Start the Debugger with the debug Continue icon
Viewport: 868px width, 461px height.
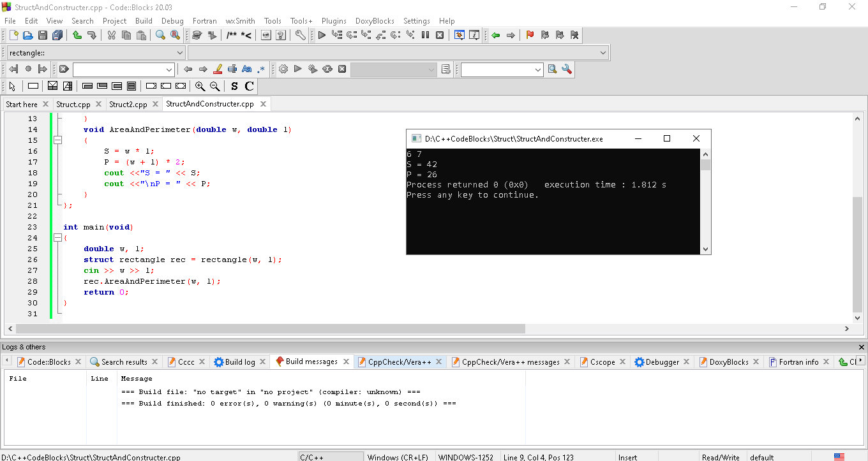click(322, 35)
